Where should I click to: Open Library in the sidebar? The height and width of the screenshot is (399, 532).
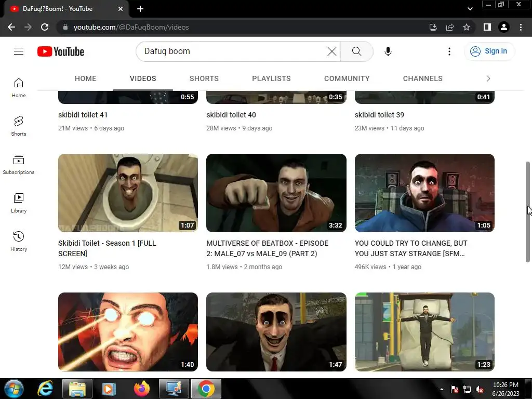pos(19,203)
